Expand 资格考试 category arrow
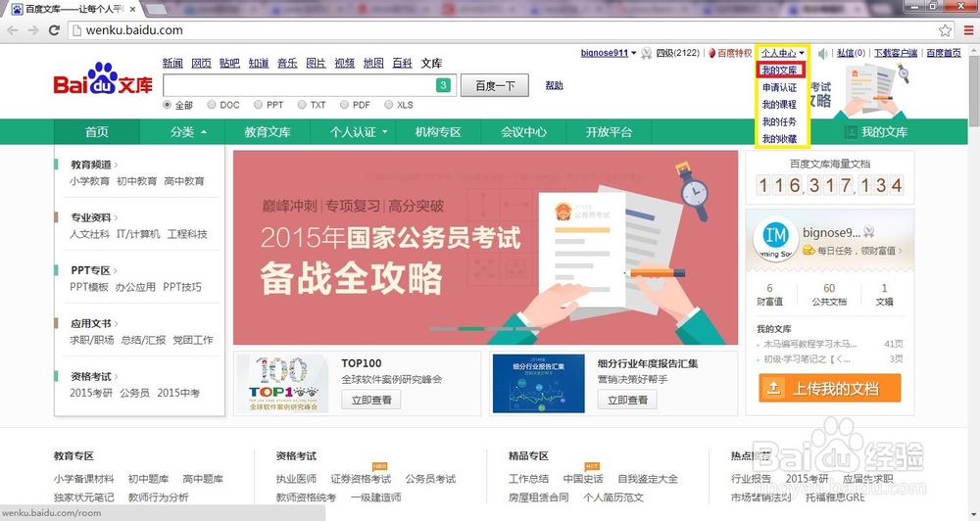Screen dimensions: 980x521 (117, 377)
